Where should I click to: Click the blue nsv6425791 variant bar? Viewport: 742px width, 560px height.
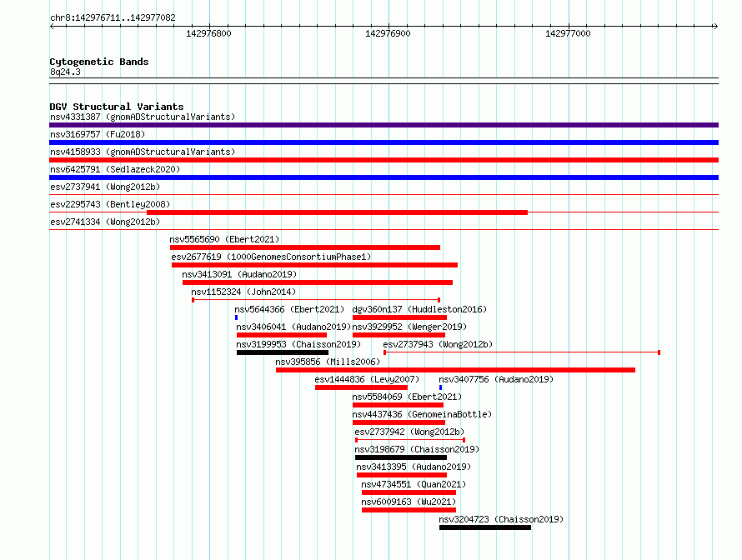384,177
